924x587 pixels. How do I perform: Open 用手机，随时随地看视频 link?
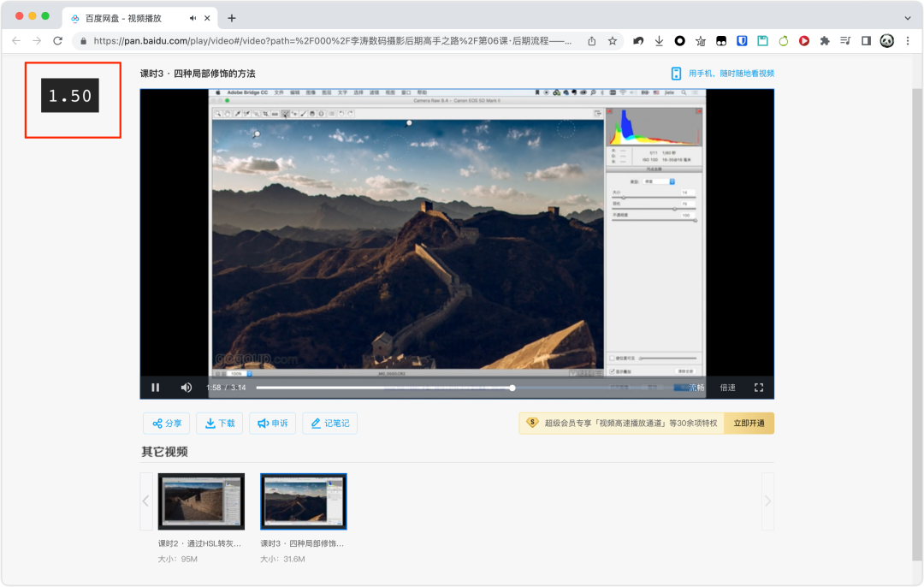point(731,74)
